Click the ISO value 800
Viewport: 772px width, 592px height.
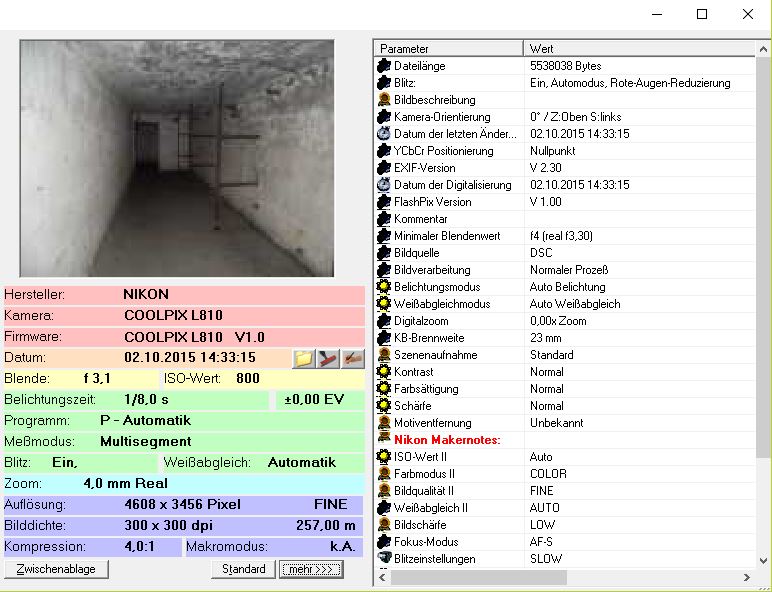248,378
